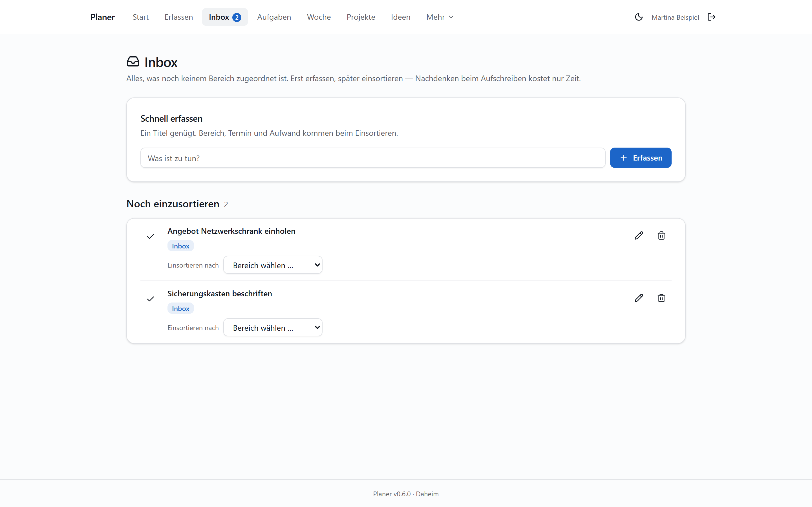Click the blue Inbox counter badge
The width and height of the screenshot is (812, 507).
pyautogui.click(x=237, y=17)
